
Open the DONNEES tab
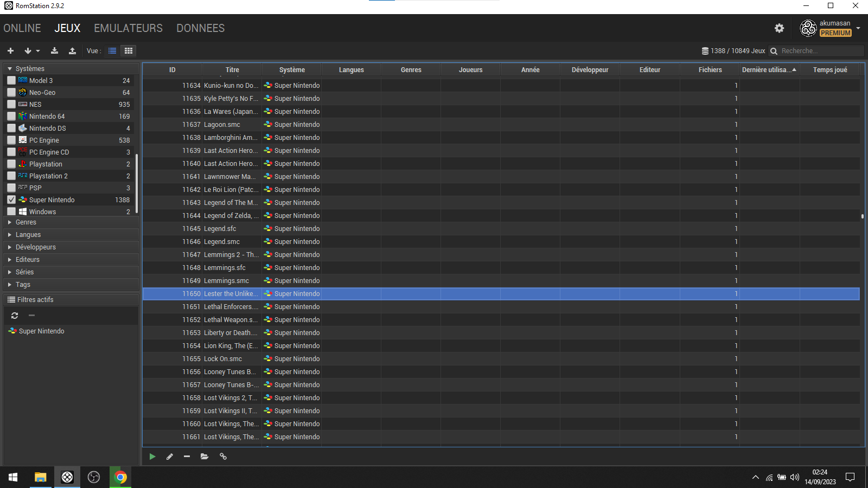[x=200, y=28]
